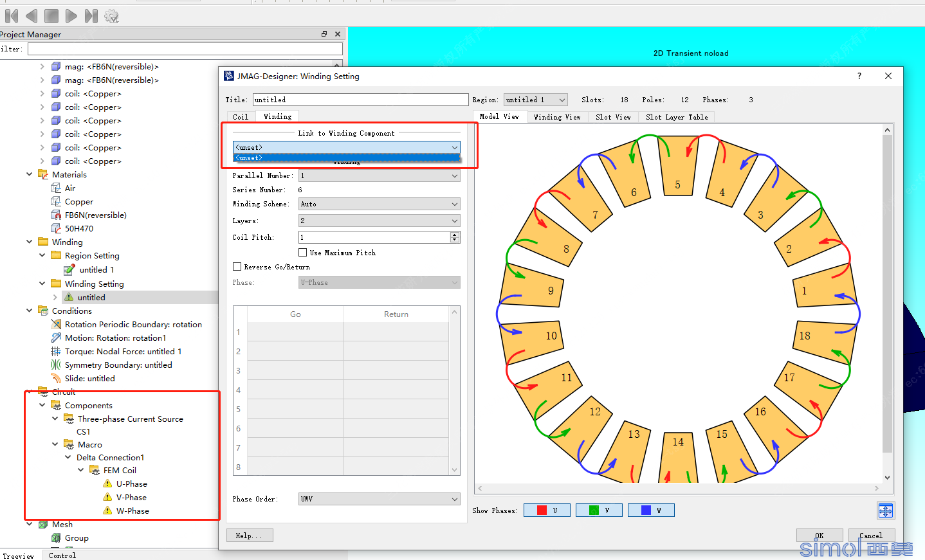Screen dimensions: 925x560
Task: Click the Go/Return table vertical scrollbar
Action: pyautogui.click(x=455, y=391)
